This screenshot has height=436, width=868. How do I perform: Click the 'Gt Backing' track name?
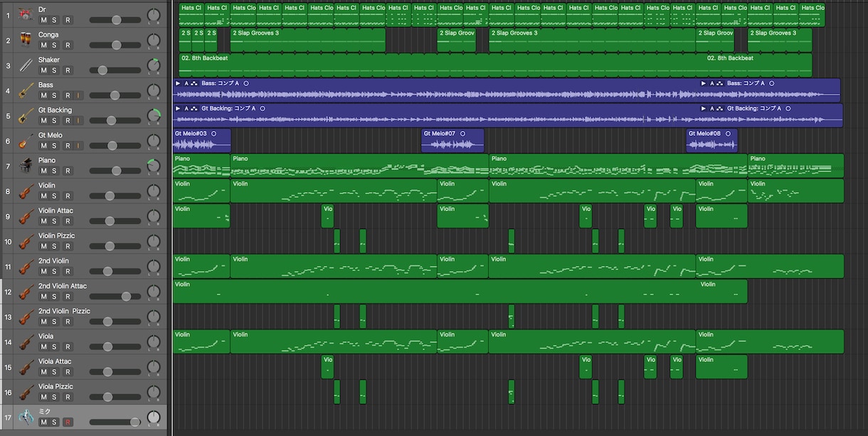click(55, 110)
